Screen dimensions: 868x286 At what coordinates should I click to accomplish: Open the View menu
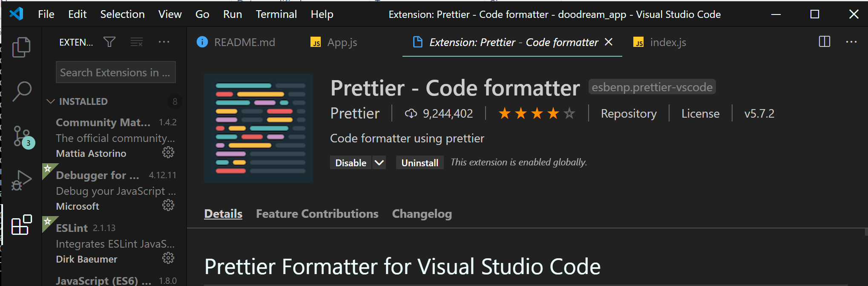(x=170, y=14)
